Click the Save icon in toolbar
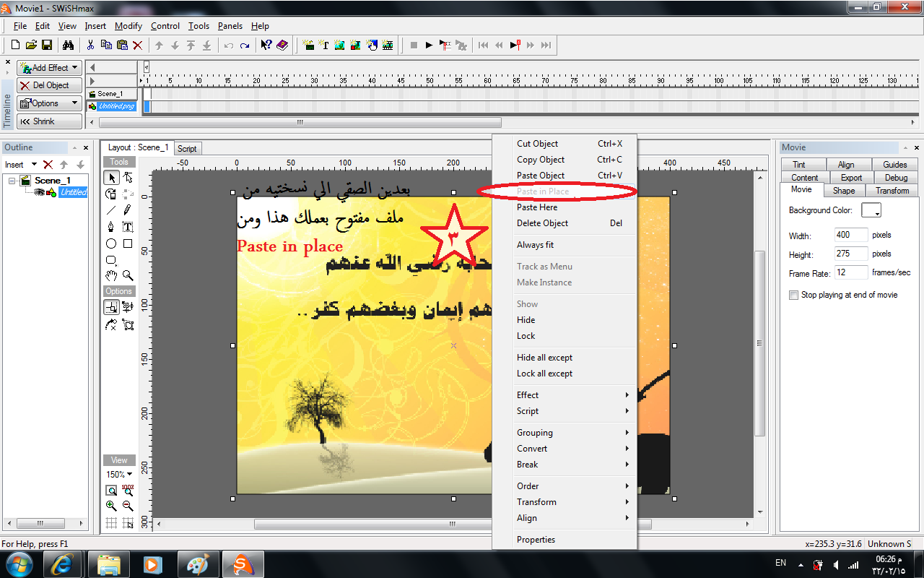This screenshot has height=578, width=924. (x=47, y=45)
